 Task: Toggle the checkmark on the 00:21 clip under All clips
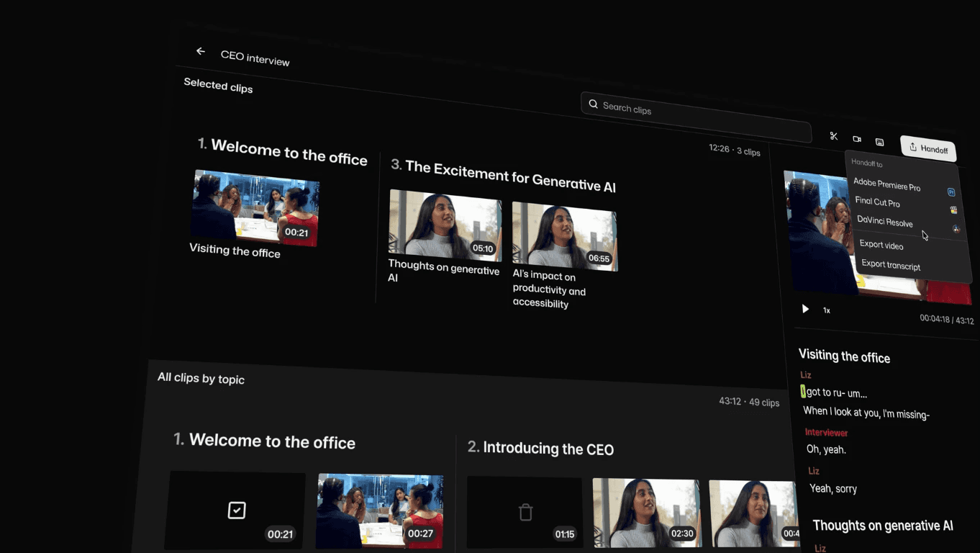click(237, 511)
